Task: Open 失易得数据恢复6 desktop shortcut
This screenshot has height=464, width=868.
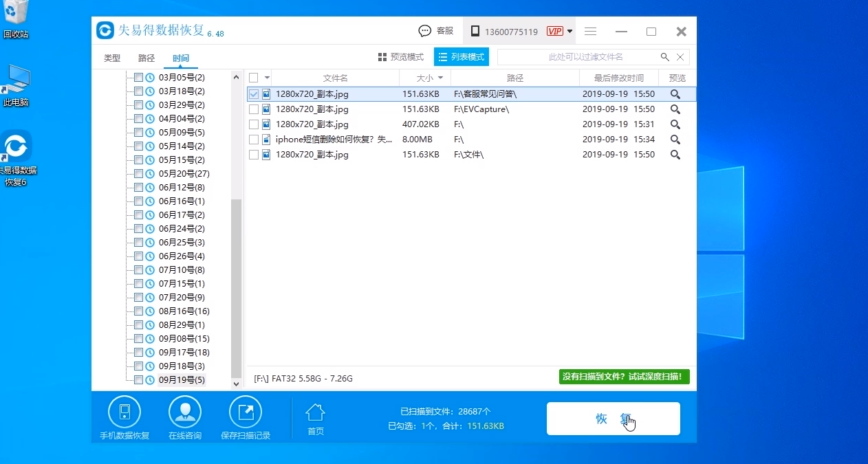Action: click(17, 158)
